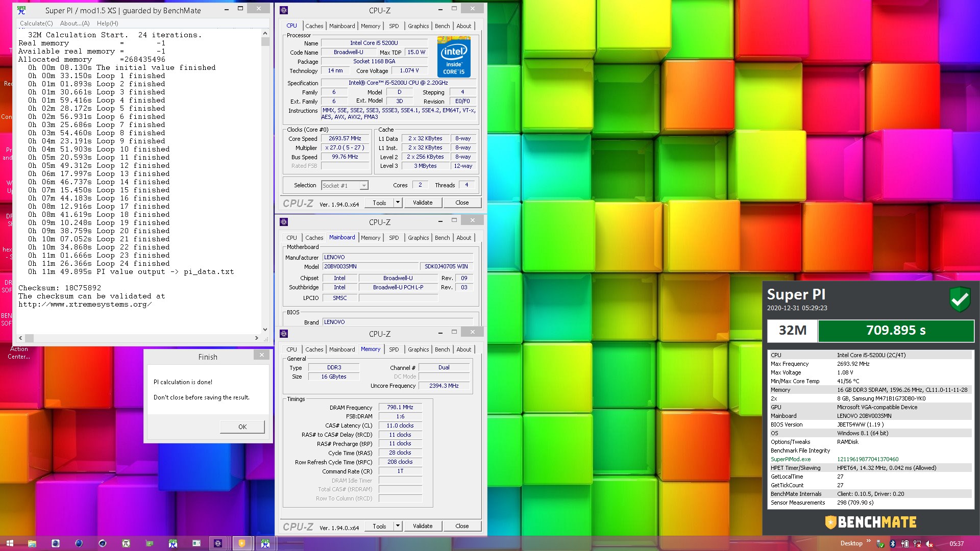The height and width of the screenshot is (551, 980).
Task: Click the Intel Core i5 logo
Action: pos(454,57)
